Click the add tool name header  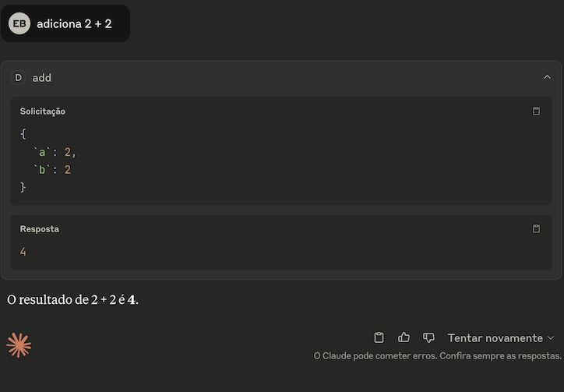(42, 78)
